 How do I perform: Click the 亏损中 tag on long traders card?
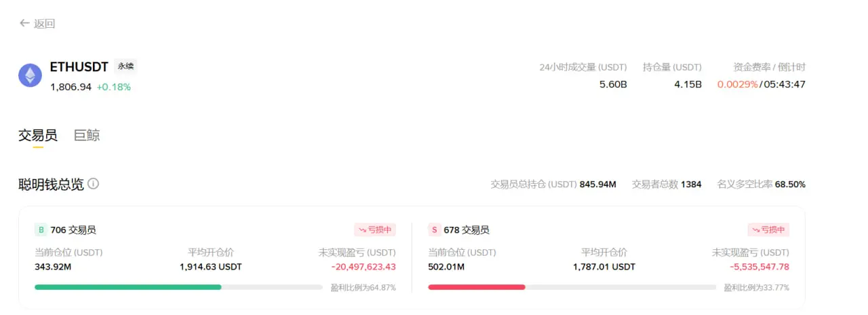click(x=375, y=229)
